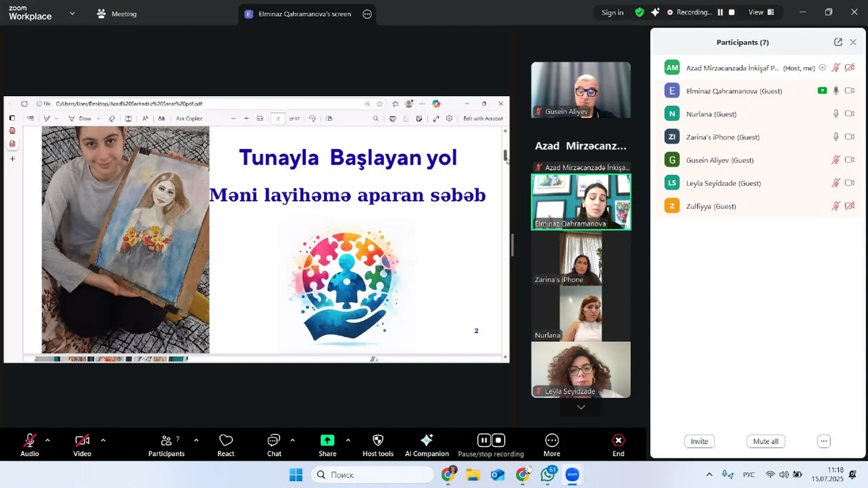Image resolution: width=868 pixels, height=488 pixels.
Task: Open WhatsApp from the taskbar
Action: tap(548, 475)
